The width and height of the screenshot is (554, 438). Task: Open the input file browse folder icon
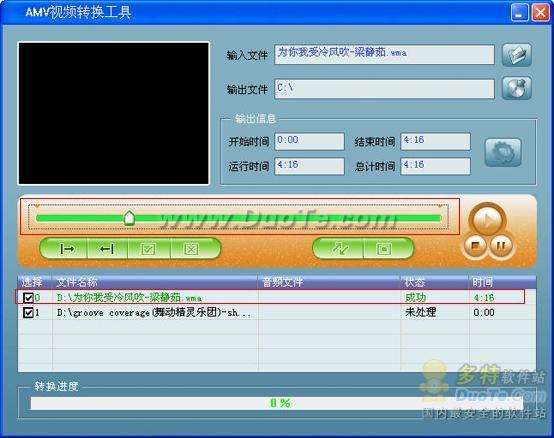[517, 55]
